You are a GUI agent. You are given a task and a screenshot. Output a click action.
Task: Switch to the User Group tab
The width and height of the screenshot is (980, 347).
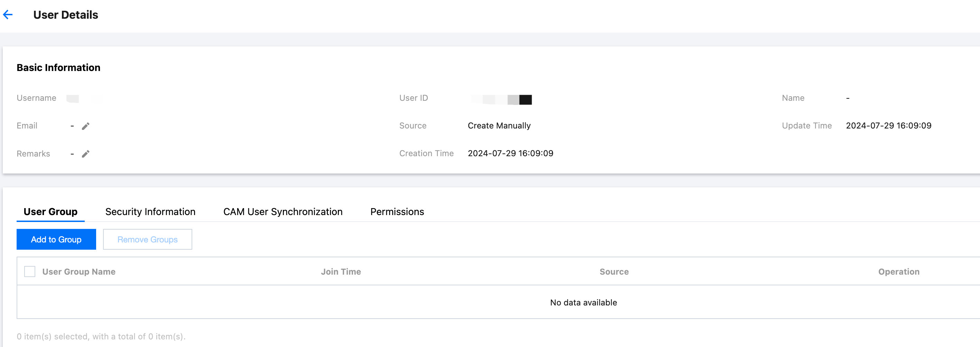coord(50,212)
